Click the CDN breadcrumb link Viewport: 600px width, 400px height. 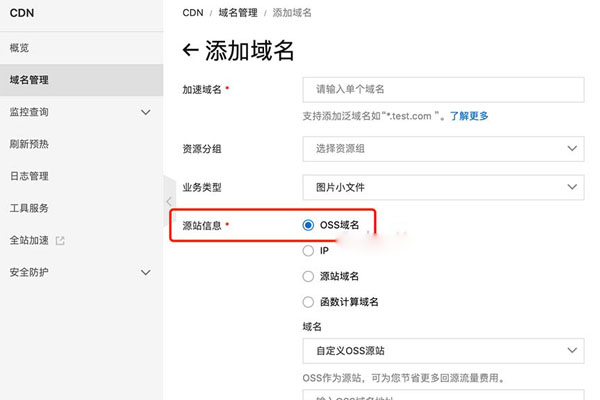tap(193, 13)
